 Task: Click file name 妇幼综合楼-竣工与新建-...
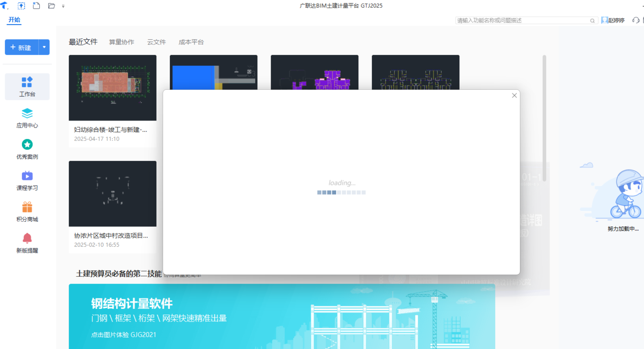coord(110,130)
